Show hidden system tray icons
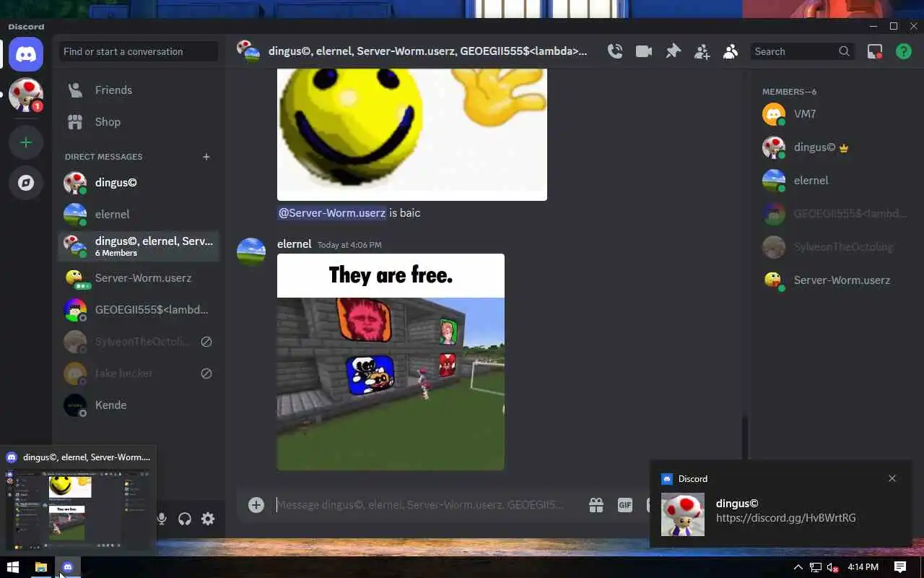 pos(798,567)
